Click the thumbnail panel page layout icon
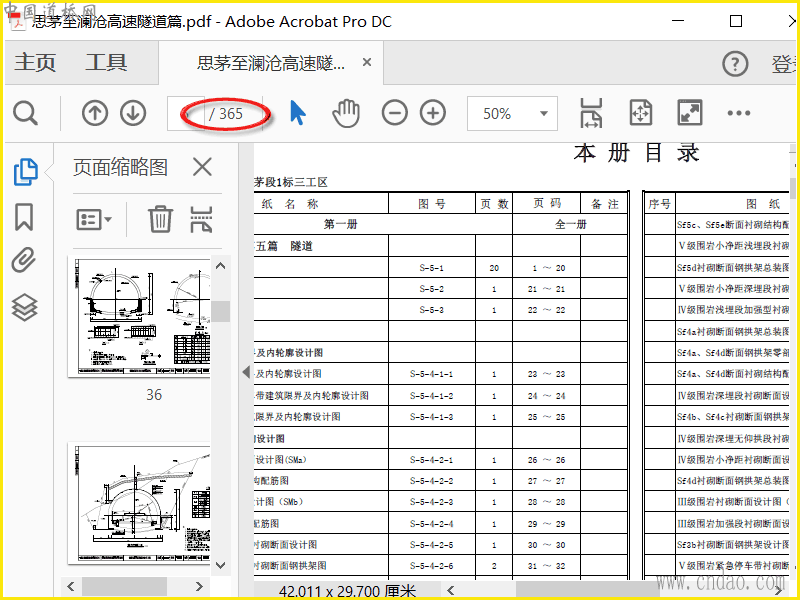Image resolution: width=800 pixels, height=600 pixels. (x=201, y=219)
